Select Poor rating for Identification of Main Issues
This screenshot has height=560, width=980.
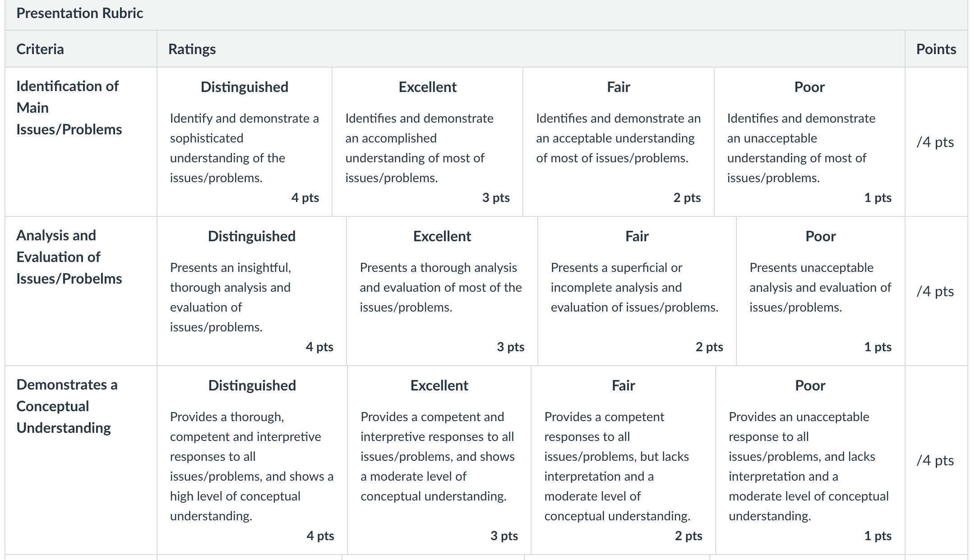click(809, 142)
